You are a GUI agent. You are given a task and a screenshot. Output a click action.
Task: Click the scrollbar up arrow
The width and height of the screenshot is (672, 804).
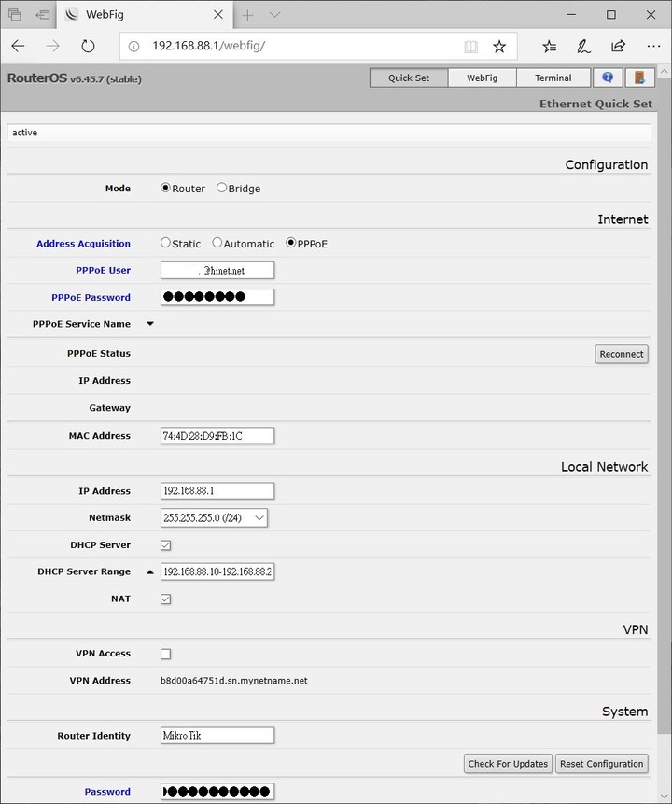point(665,71)
